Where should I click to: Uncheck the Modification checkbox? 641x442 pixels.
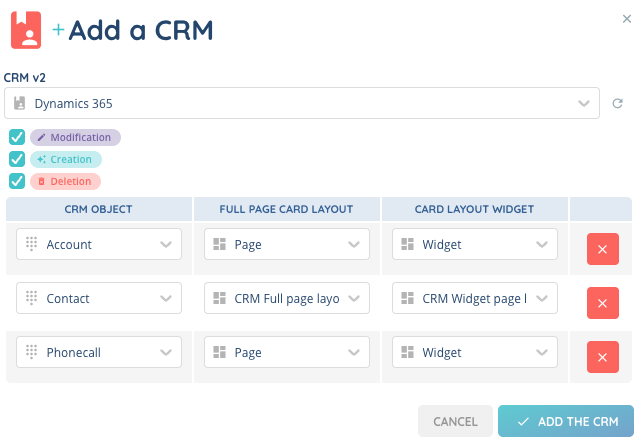coord(17,138)
